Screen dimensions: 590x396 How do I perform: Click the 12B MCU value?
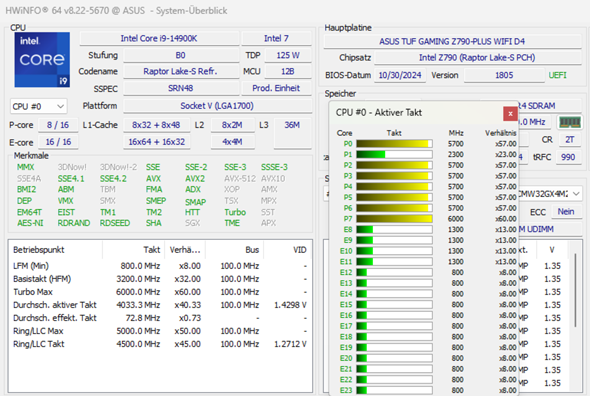pos(288,71)
